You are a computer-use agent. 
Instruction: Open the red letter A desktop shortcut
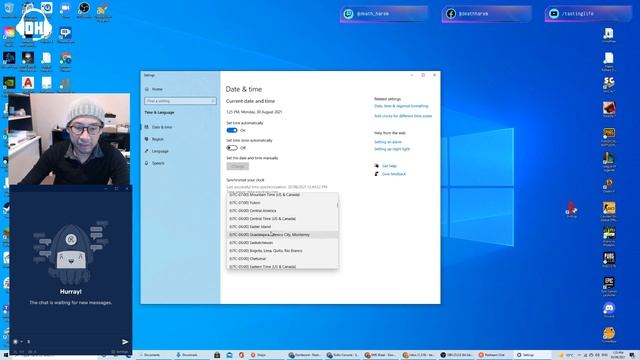click(28, 84)
